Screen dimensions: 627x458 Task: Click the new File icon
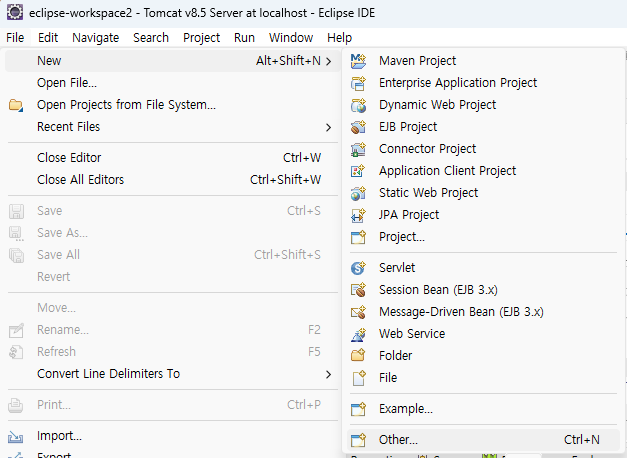coord(358,378)
